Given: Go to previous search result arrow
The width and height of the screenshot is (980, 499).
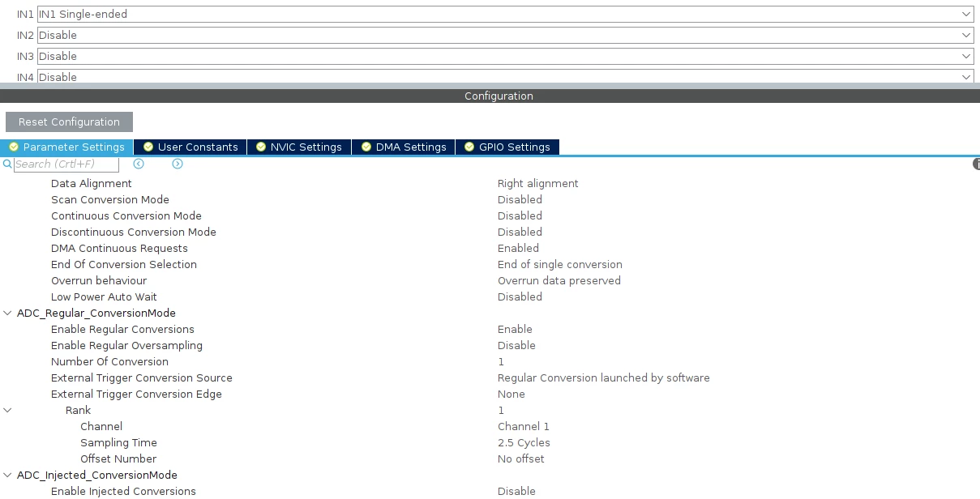Looking at the screenshot, I should click(139, 164).
